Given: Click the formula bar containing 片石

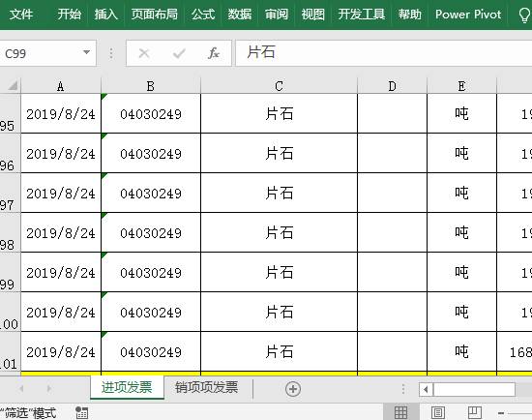Looking at the screenshot, I should point(384,53).
